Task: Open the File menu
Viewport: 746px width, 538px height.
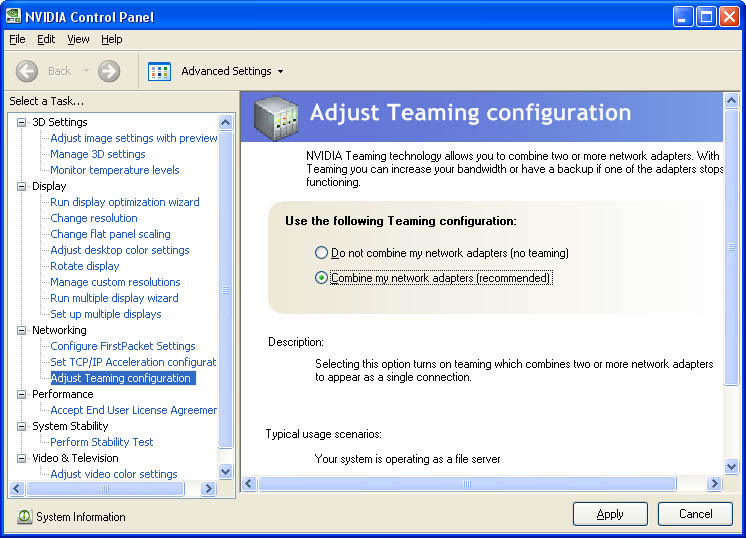Action: pyautogui.click(x=17, y=39)
